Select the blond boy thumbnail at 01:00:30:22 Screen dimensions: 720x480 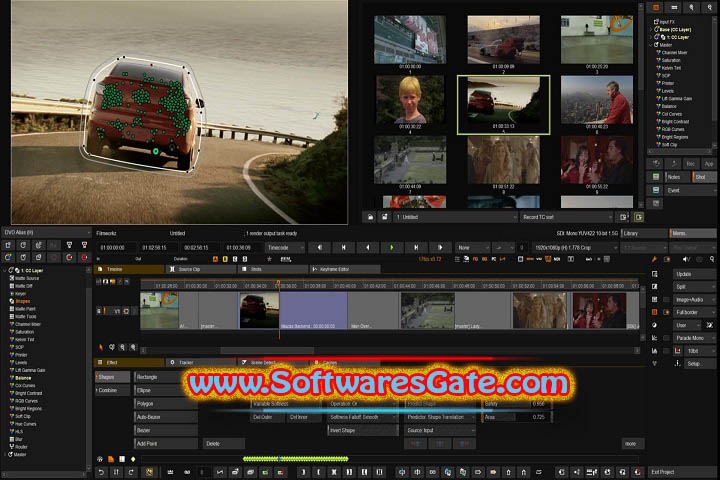pyautogui.click(x=410, y=100)
